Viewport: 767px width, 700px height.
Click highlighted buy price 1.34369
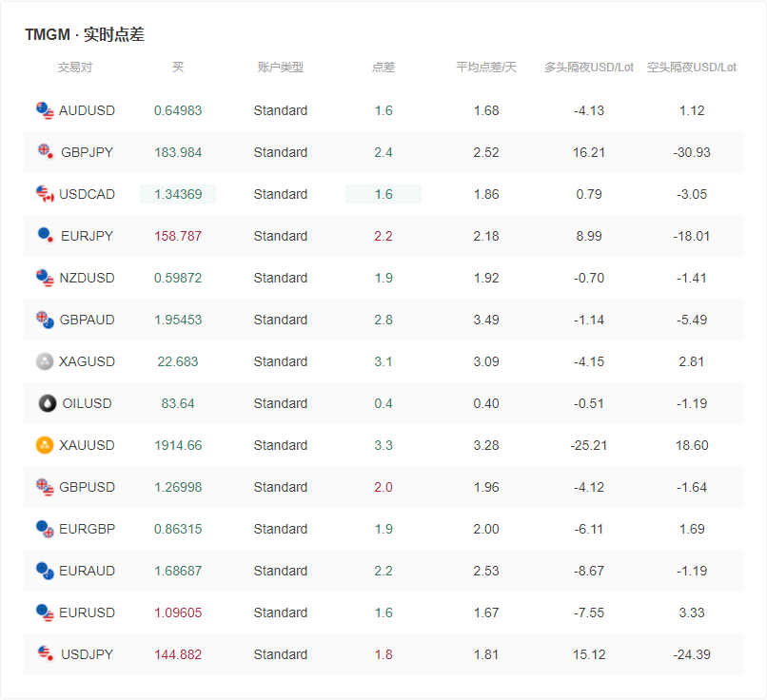pos(178,194)
